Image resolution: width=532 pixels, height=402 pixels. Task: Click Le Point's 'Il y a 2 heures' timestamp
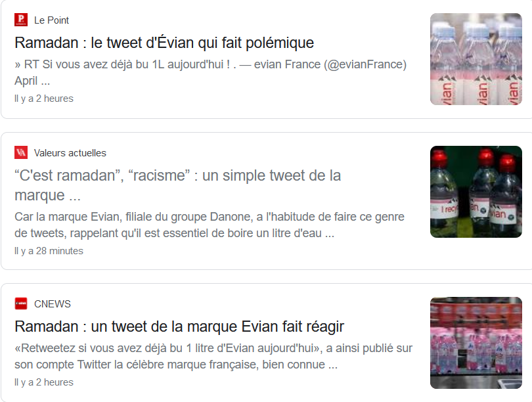(x=44, y=99)
